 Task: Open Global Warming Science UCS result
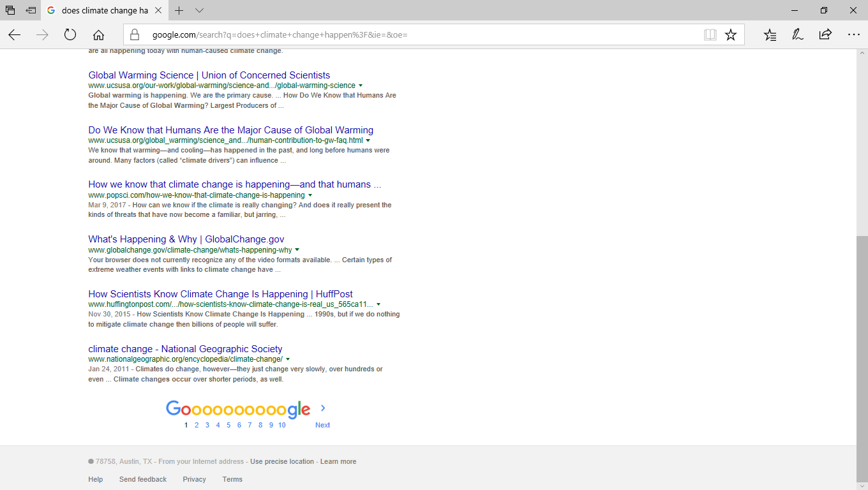coord(209,75)
